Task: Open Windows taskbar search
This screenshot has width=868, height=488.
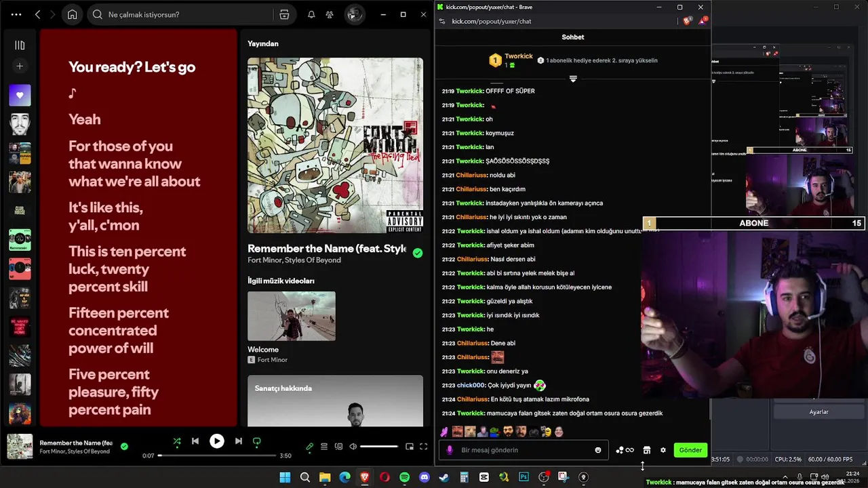Action: [305, 477]
